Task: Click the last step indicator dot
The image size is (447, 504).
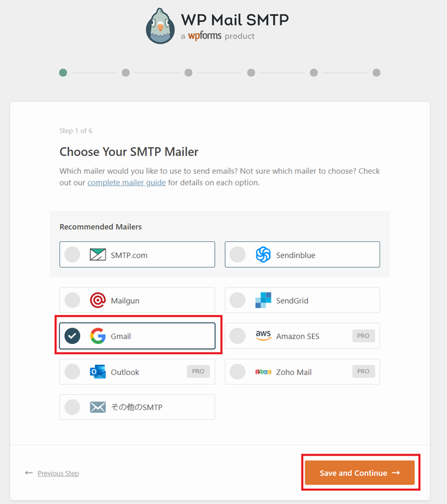Action: [x=377, y=72]
